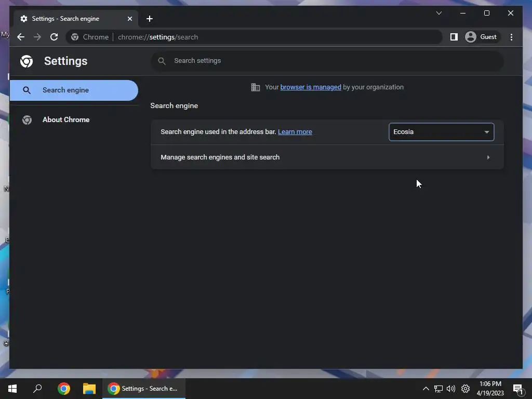Screen dimensions: 532x399
Task: Click the gear icon in system tray
Action: click(465, 389)
